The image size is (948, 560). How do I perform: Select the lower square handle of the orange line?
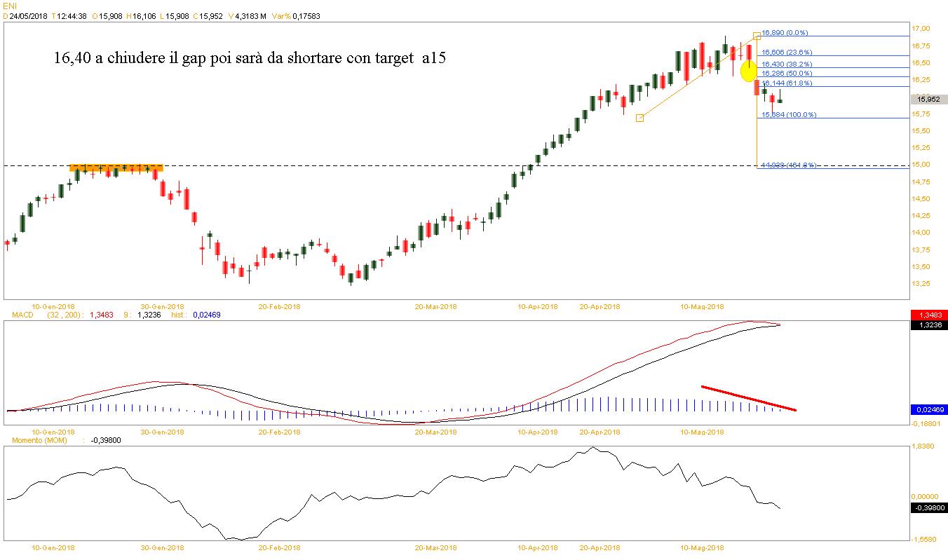point(639,118)
